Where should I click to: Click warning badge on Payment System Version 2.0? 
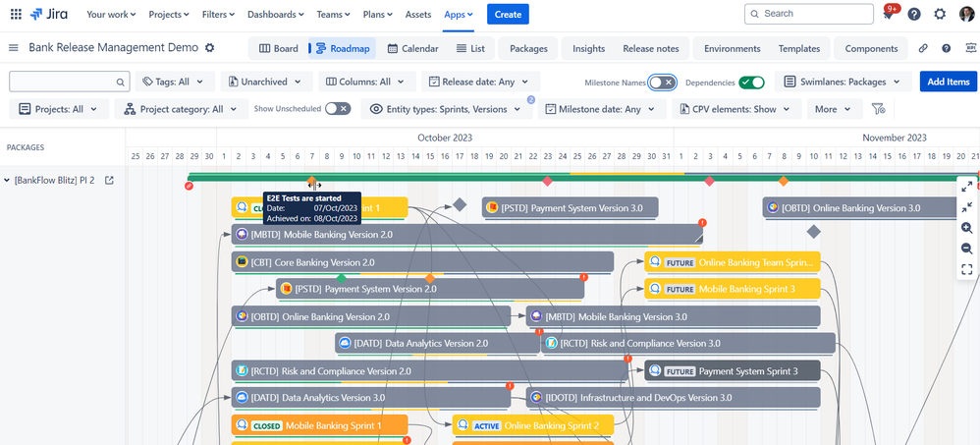click(x=583, y=277)
